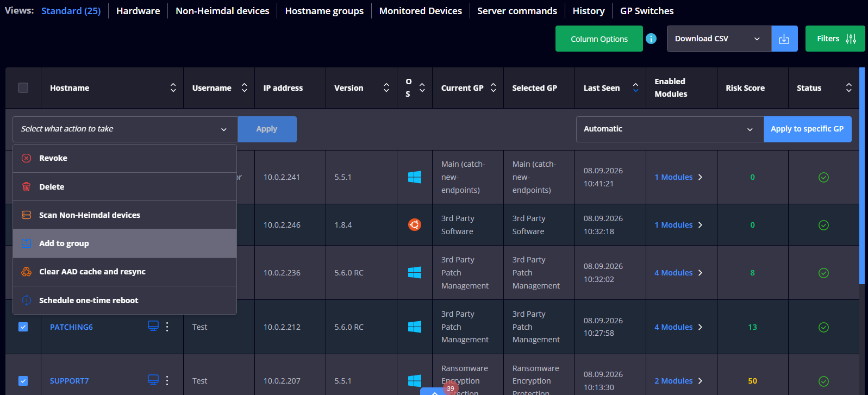The height and width of the screenshot is (395, 868).
Task: Expand the 4 Modules link for PATCHING6
Action: coord(678,327)
